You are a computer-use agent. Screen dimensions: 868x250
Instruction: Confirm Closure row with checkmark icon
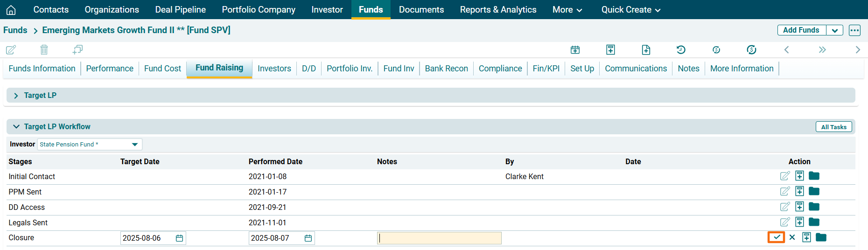point(776,237)
